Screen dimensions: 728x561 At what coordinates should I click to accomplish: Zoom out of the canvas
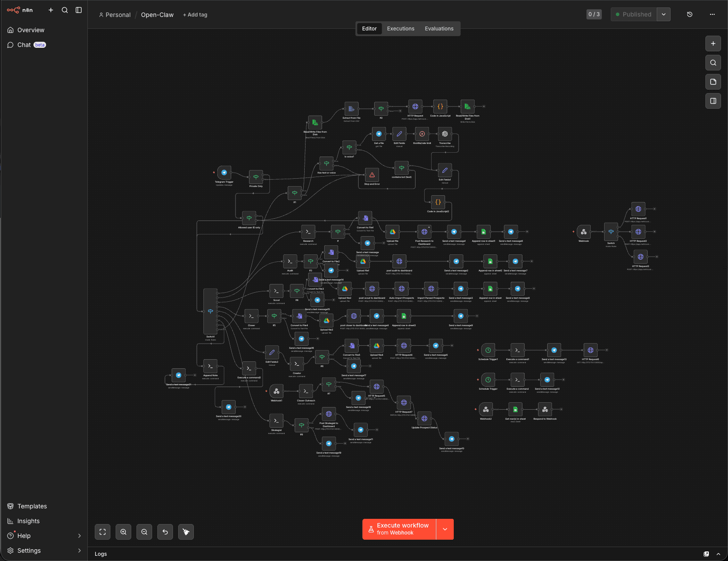pos(144,531)
